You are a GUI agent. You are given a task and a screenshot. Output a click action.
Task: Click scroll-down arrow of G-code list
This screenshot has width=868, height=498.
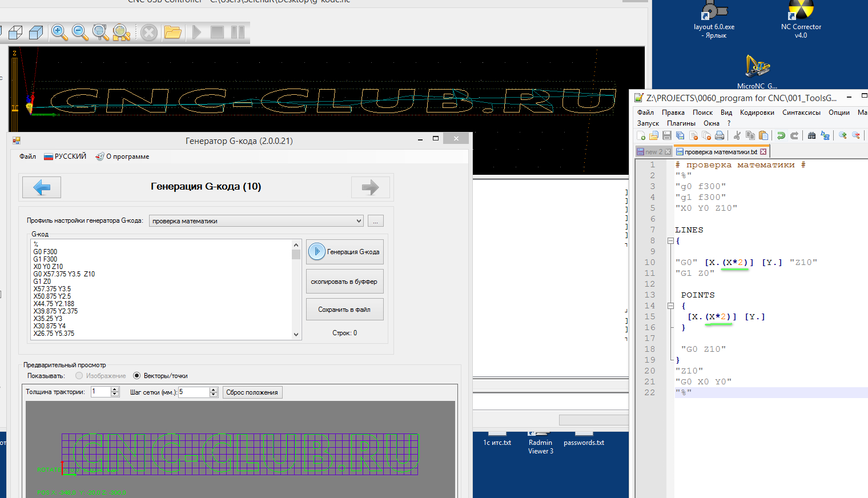coord(296,335)
